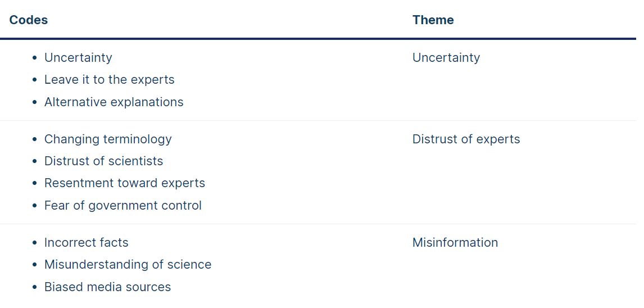
Task: Click the Uncertainty theme cell
Action: (x=446, y=57)
